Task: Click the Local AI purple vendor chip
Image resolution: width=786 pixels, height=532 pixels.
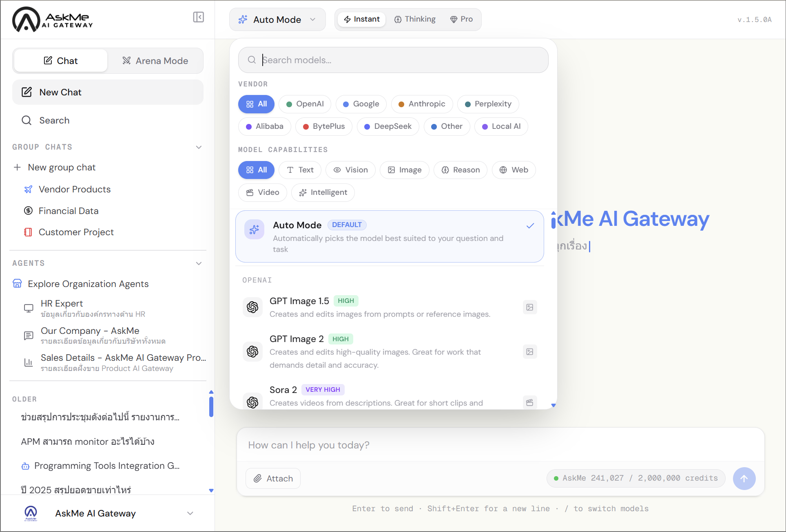Action: click(x=501, y=126)
